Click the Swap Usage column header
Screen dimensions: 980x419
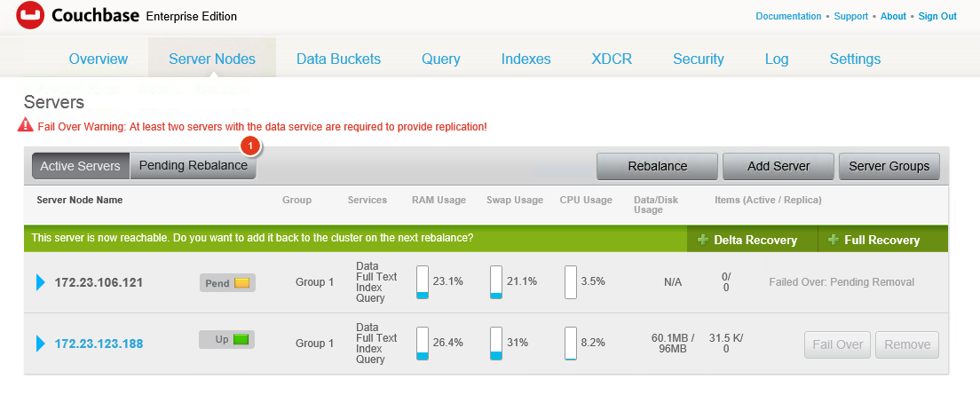(515, 200)
